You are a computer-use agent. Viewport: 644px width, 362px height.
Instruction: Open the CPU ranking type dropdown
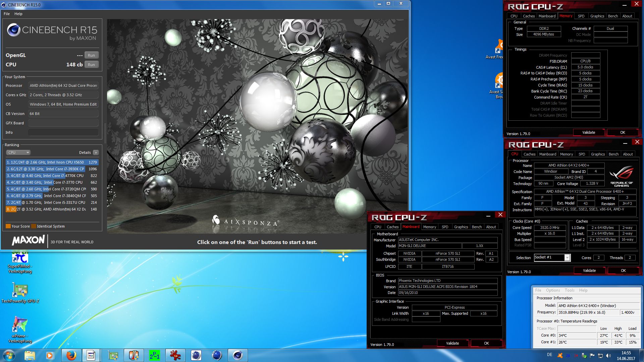[18, 153]
